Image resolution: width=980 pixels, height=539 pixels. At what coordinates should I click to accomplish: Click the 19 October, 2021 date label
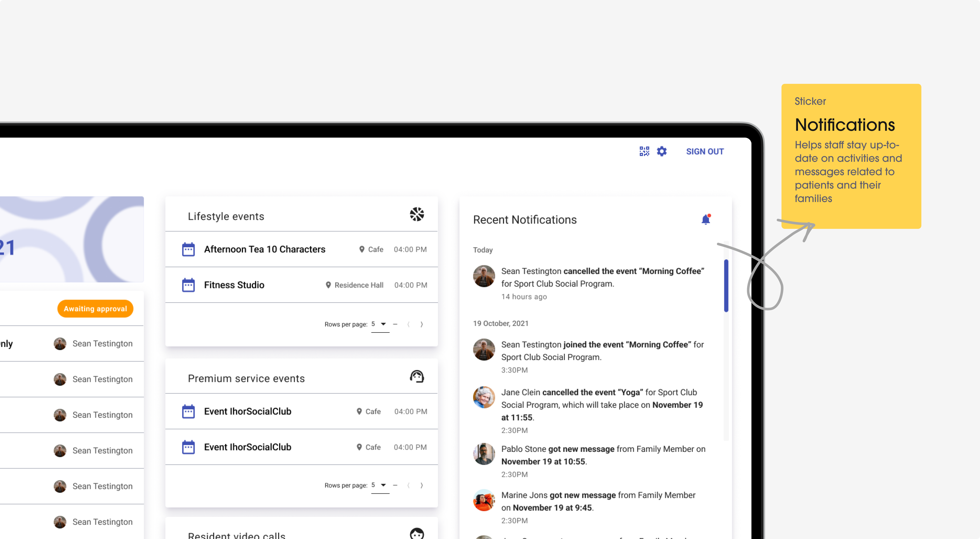[501, 323]
